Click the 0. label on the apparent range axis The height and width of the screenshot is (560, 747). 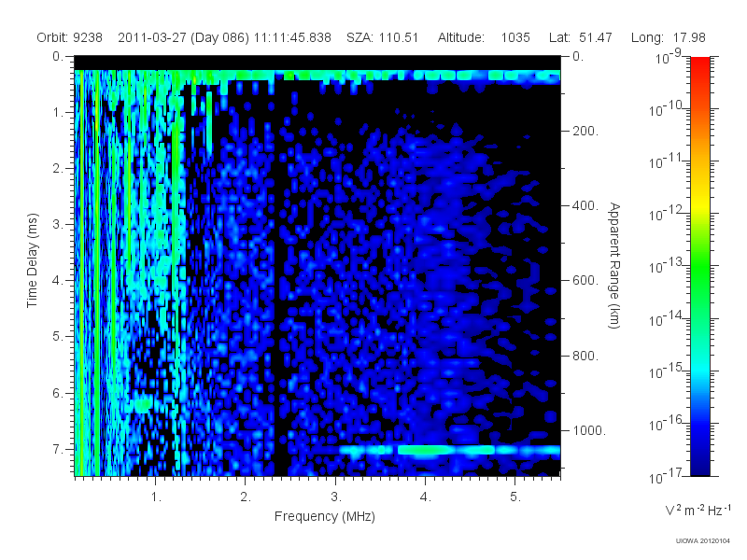(578, 56)
